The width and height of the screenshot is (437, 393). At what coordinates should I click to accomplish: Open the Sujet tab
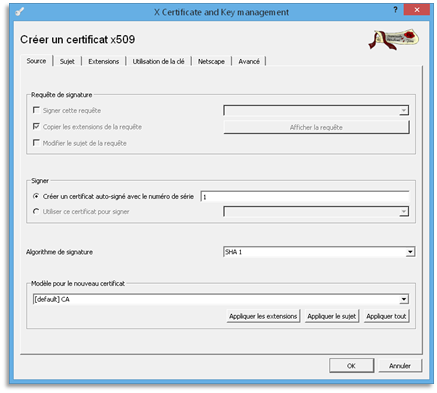[x=67, y=61]
